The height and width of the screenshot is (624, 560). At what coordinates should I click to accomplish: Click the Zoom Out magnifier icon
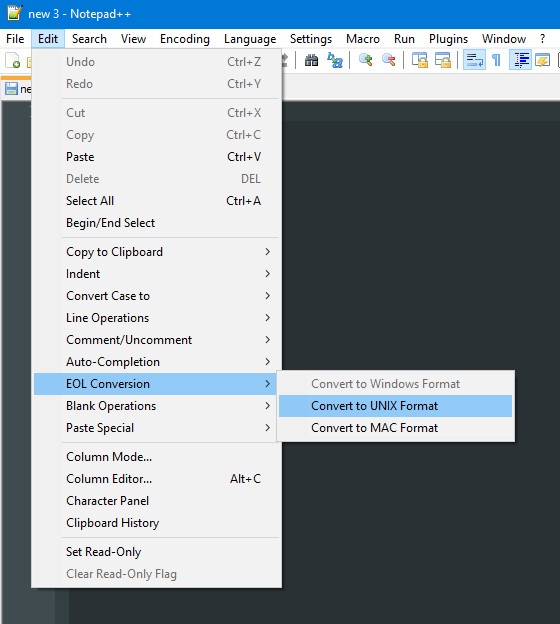(x=388, y=60)
